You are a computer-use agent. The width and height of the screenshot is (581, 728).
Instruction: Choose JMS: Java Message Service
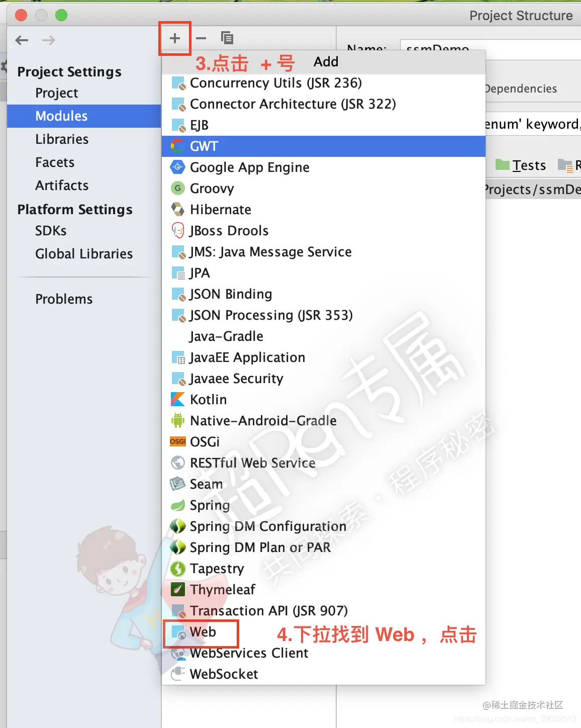(324, 252)
